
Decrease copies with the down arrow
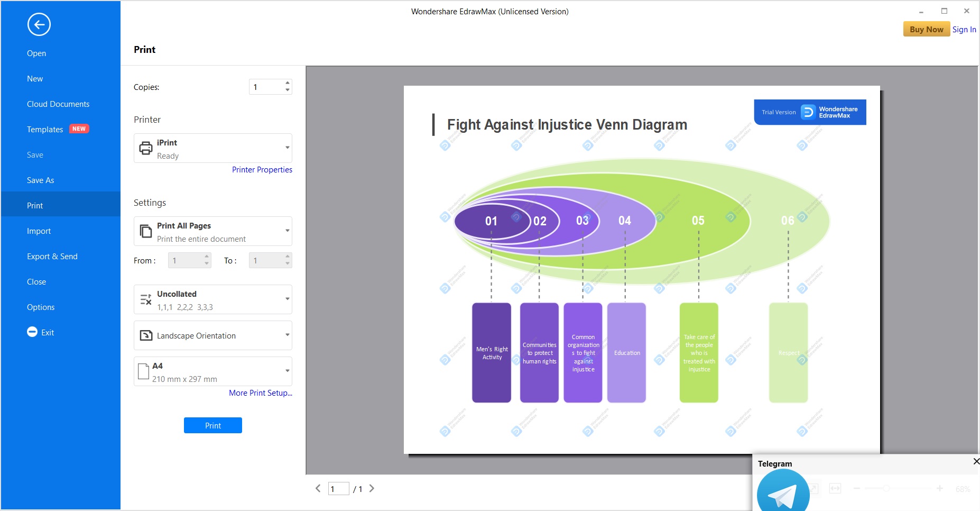[x=288, y=90]
